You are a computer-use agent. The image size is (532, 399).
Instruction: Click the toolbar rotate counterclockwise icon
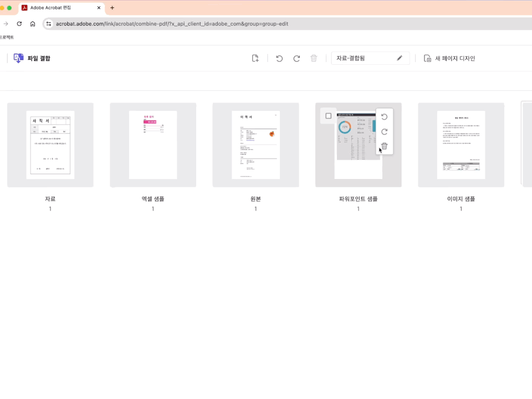click(279, 58)
